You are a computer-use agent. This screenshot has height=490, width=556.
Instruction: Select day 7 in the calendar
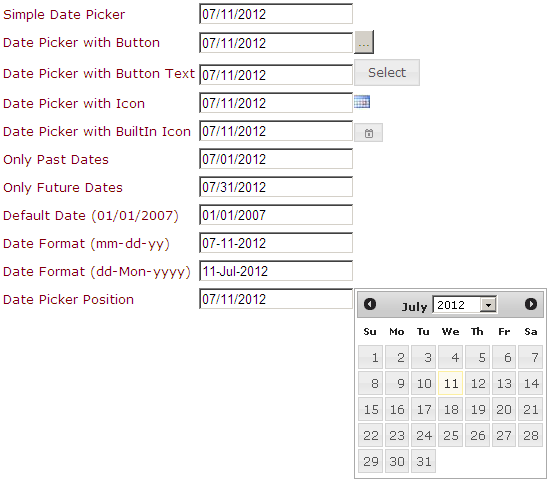530,357
